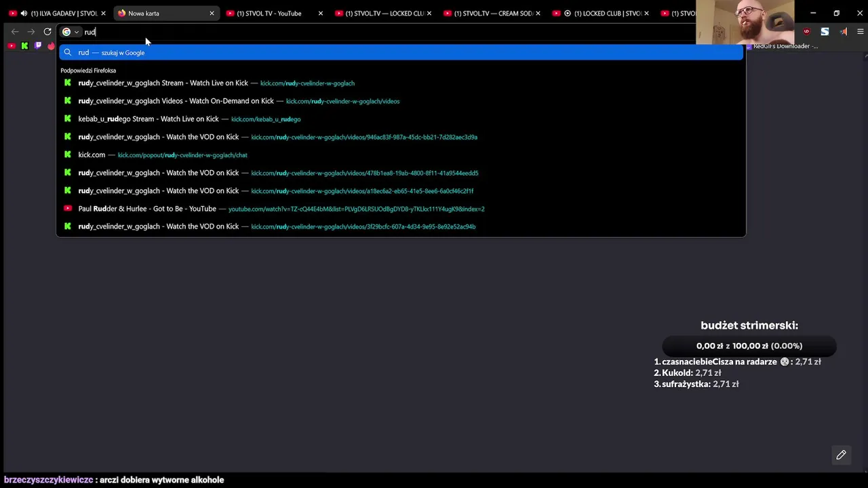Screen dimensions: 868x488
Task: Mute the ILYA GADAEV tab audio icon
Action: (x=24, y=14)
